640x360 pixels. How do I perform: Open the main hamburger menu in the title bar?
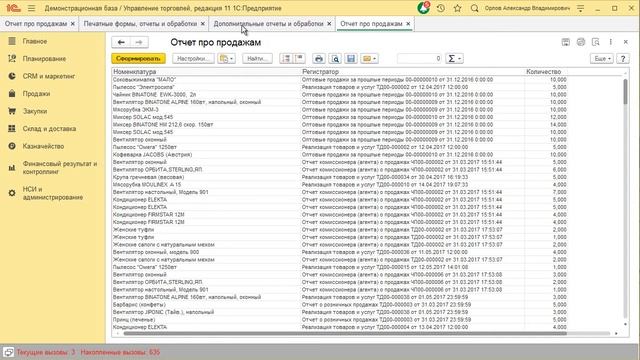click(x=31, y=8)
